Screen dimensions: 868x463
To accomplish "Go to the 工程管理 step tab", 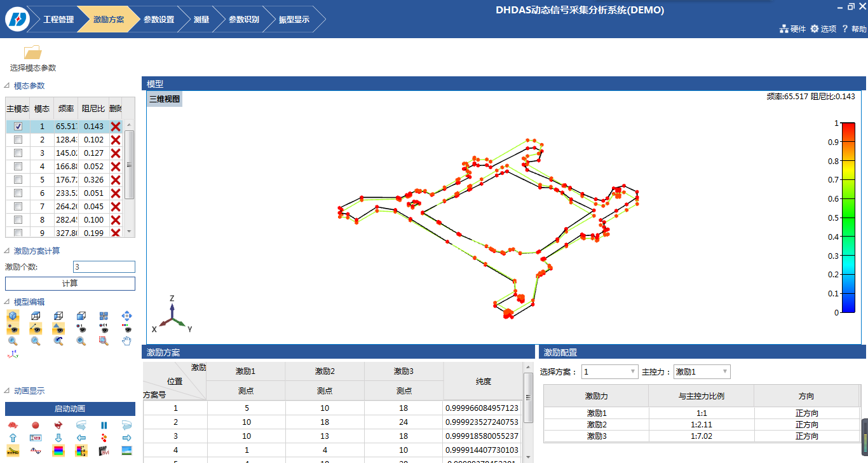I will (58, 19).
